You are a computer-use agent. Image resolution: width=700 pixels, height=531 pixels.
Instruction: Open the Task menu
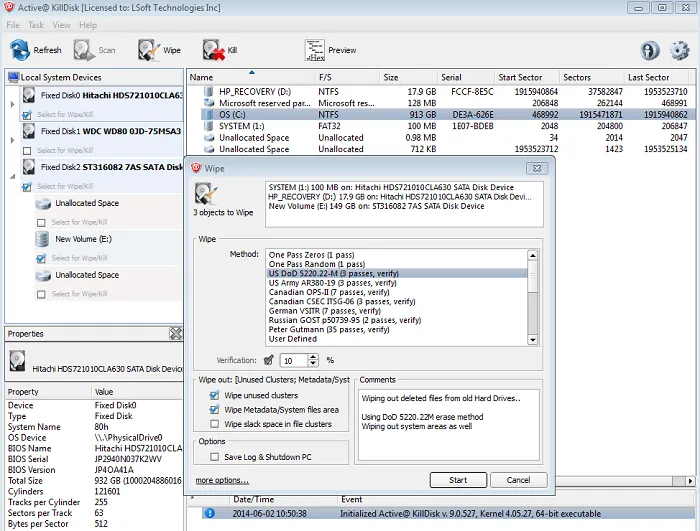tap(36, 24)
